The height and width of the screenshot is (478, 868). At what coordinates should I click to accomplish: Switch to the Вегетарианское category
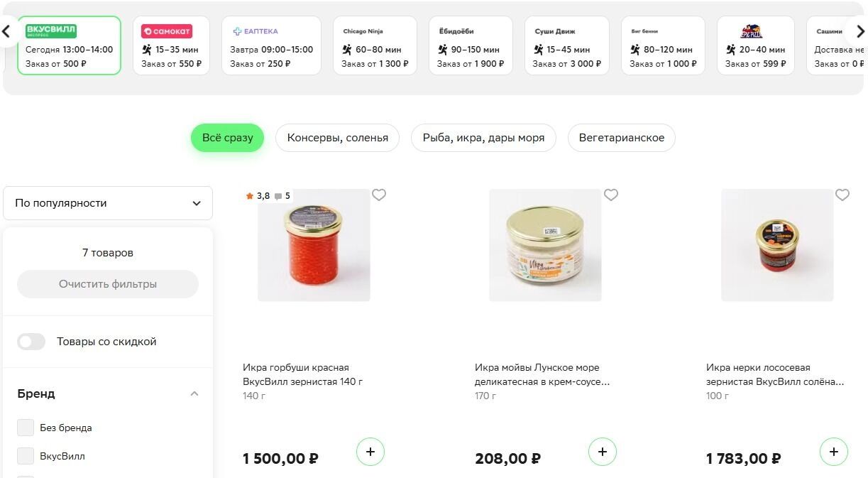click(x=621, y=137)
